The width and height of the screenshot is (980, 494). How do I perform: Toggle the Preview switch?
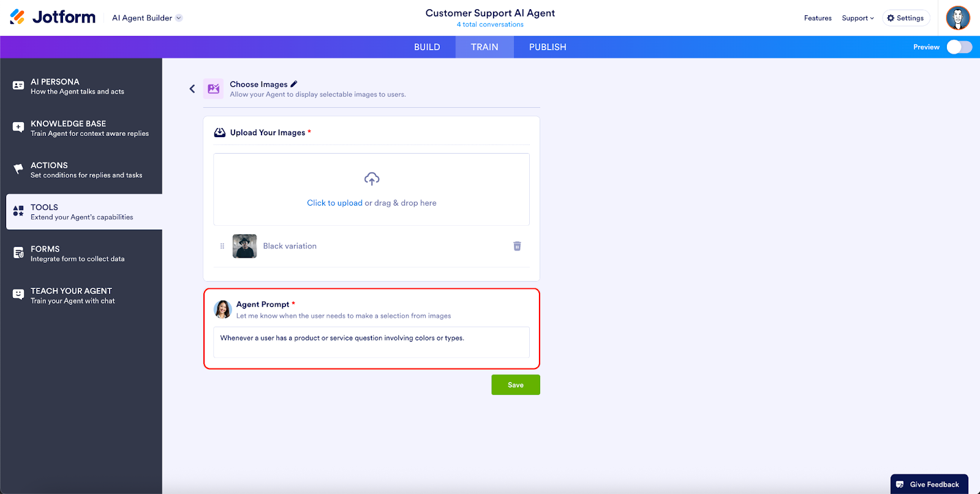coord(959,47)
